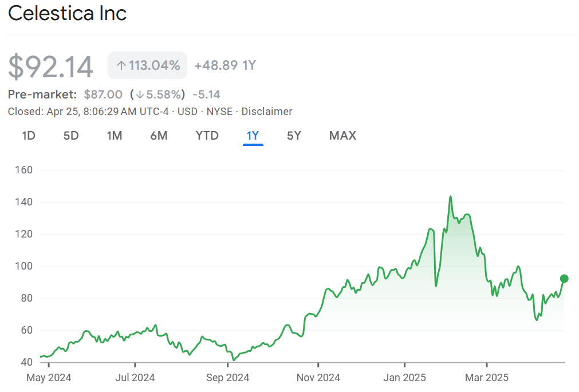Click the active 1Y tab
Screen dimensions: 579x392
(x=253, y=136)
